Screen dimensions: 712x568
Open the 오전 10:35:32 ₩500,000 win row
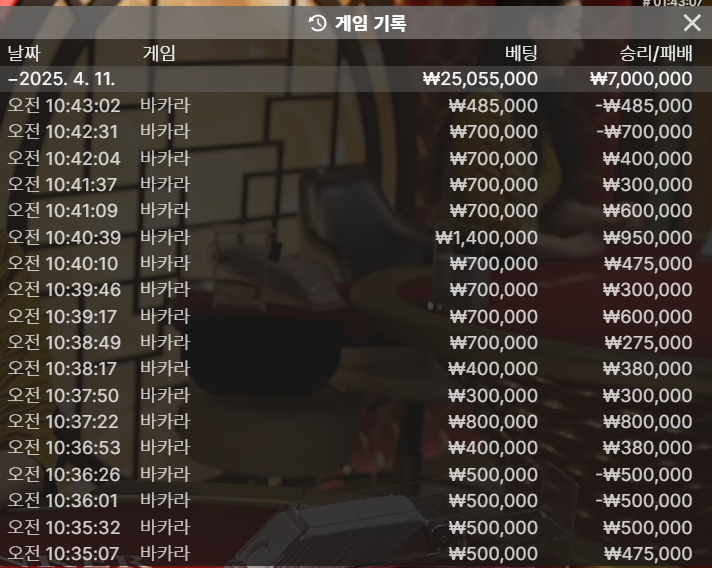(x=356, y=527)
